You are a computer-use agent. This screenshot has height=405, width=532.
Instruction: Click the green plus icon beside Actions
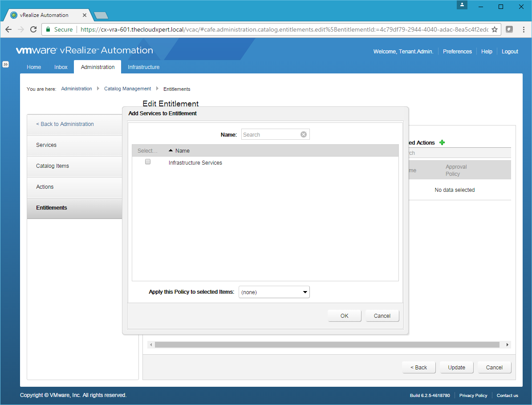click(x=442, y=143)
